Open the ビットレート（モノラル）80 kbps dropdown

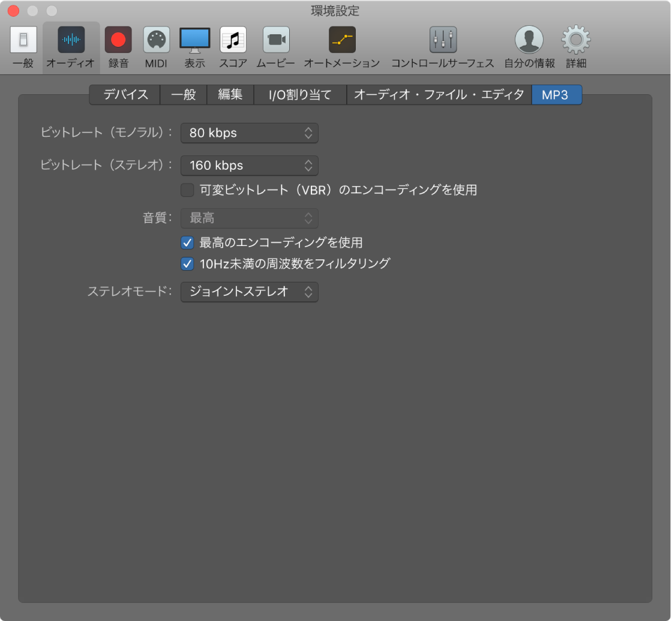click(x=250, y=133)
